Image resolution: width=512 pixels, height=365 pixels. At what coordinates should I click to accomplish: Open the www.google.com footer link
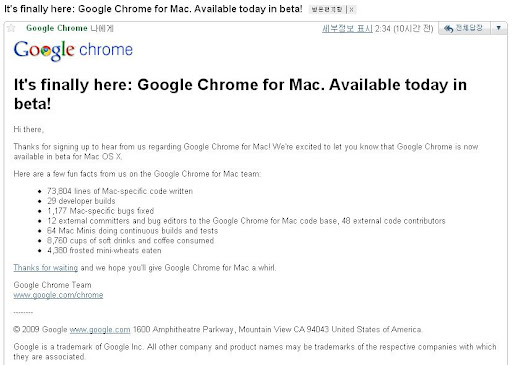100,329
